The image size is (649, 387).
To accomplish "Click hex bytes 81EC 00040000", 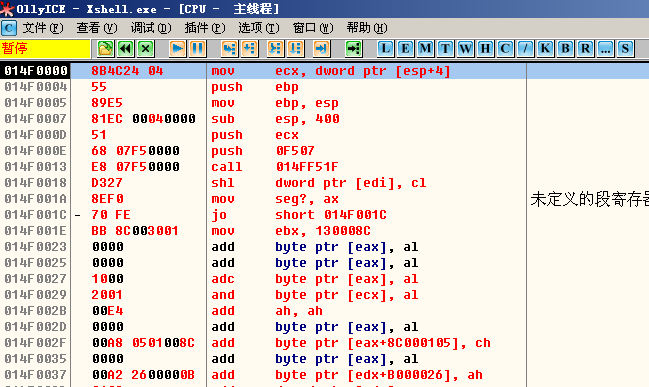I will point(143,119).
